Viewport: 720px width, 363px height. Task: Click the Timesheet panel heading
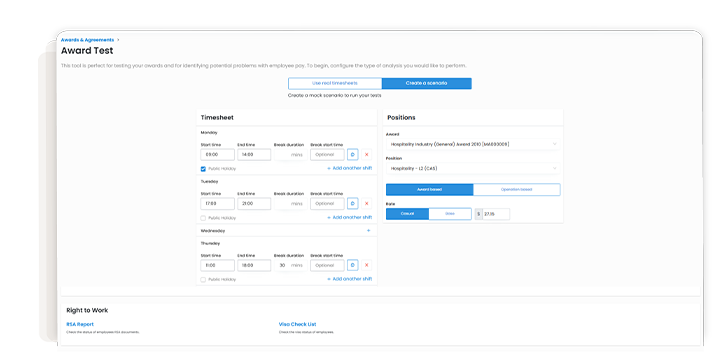[217, 117]
